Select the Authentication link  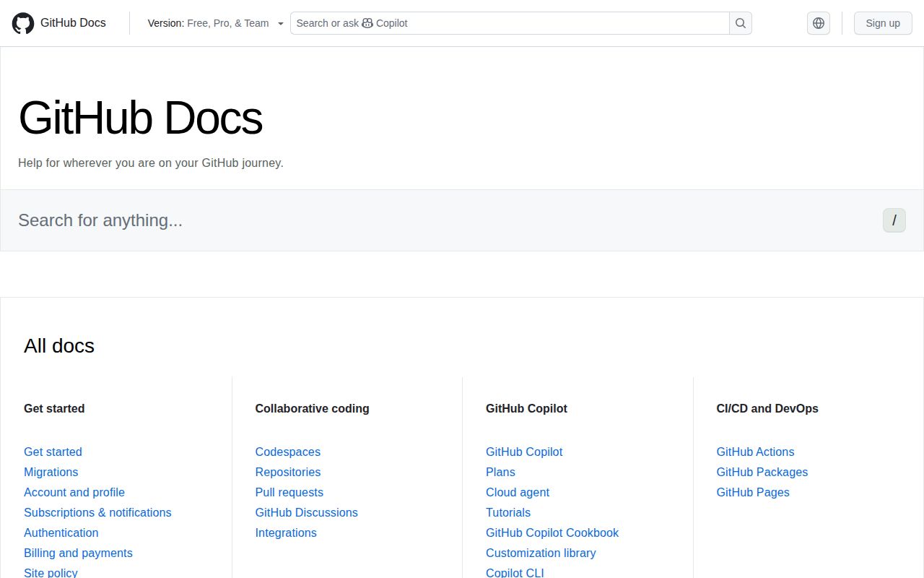tap(61, 532)
